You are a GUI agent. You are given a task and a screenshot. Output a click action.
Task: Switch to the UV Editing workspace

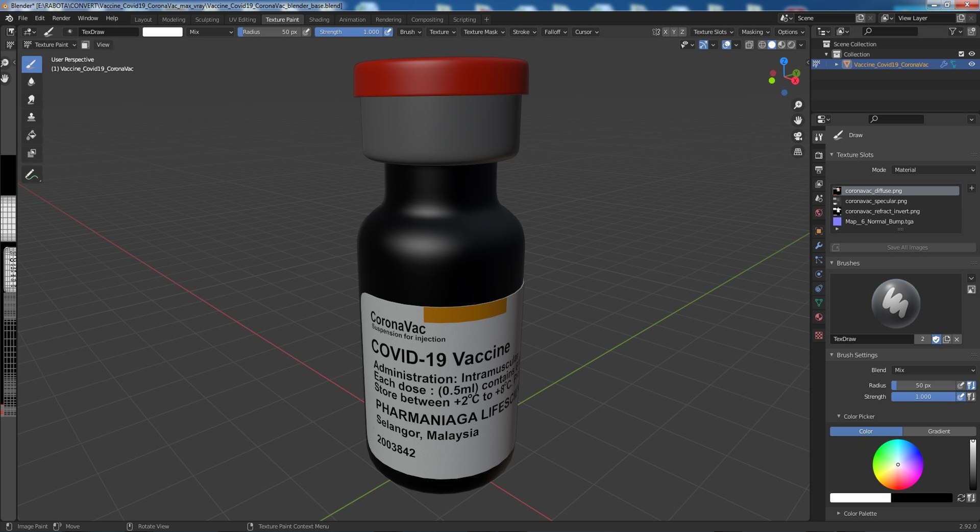242,19
